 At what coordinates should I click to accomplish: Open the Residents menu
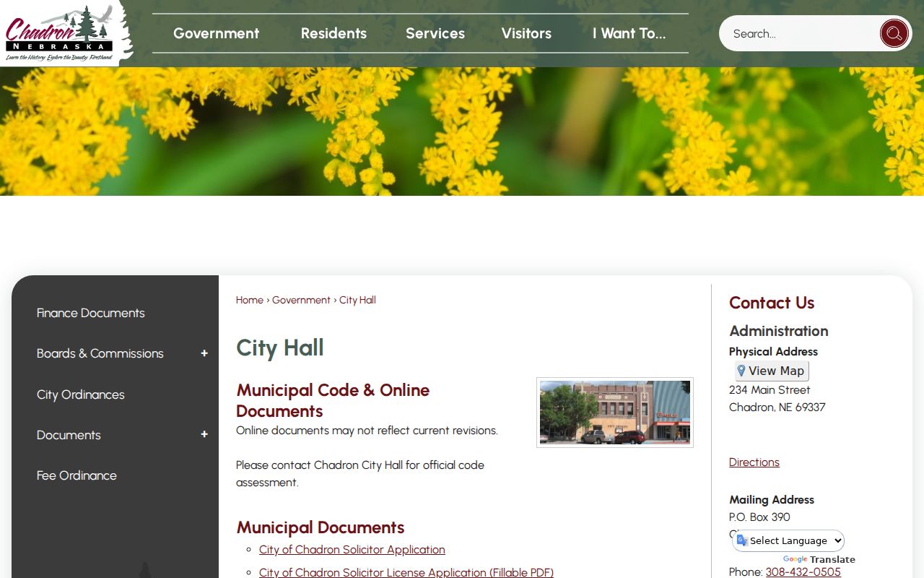[334, 33]
